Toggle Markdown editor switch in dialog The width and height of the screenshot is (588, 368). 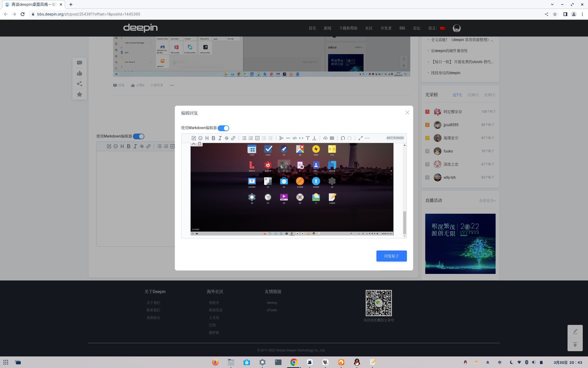223,128
